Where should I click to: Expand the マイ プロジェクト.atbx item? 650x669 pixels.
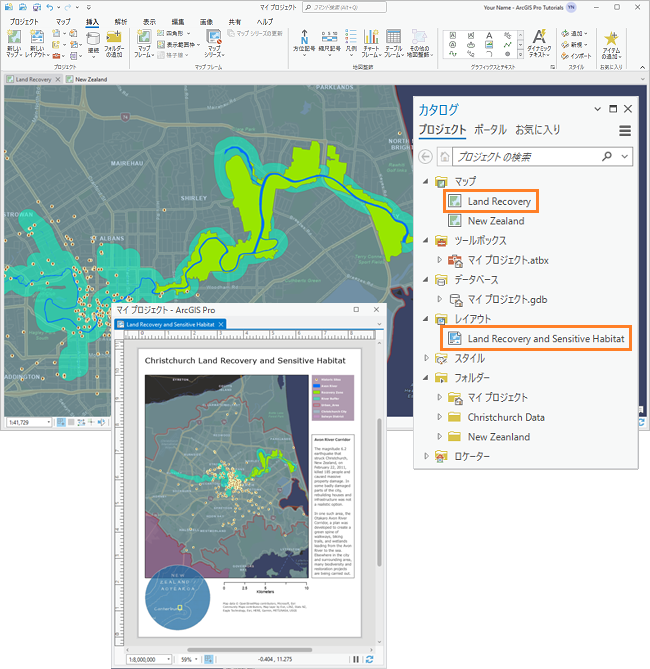439,259
